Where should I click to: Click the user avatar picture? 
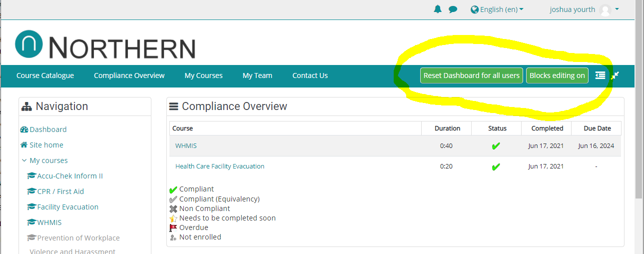point(605,9)
